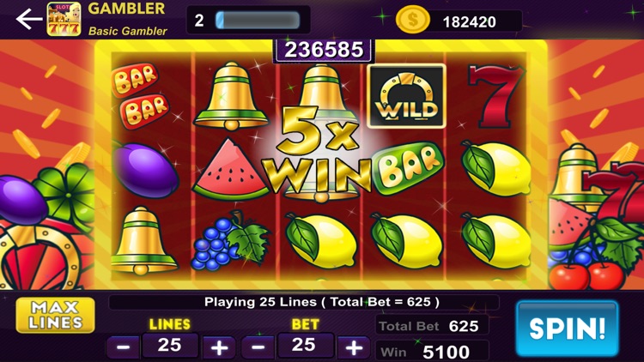Click the level progress bar
Viewport: 644px width, 362px height.
pos(258,20)
